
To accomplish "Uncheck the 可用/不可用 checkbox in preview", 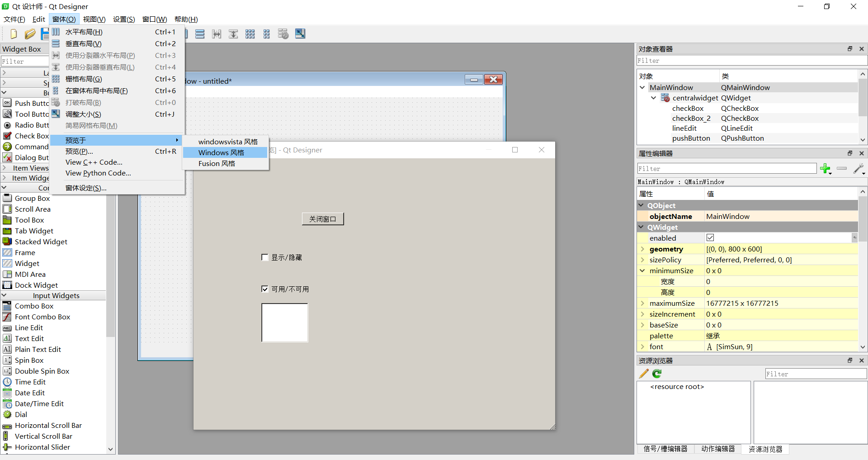I will [265, 289].
